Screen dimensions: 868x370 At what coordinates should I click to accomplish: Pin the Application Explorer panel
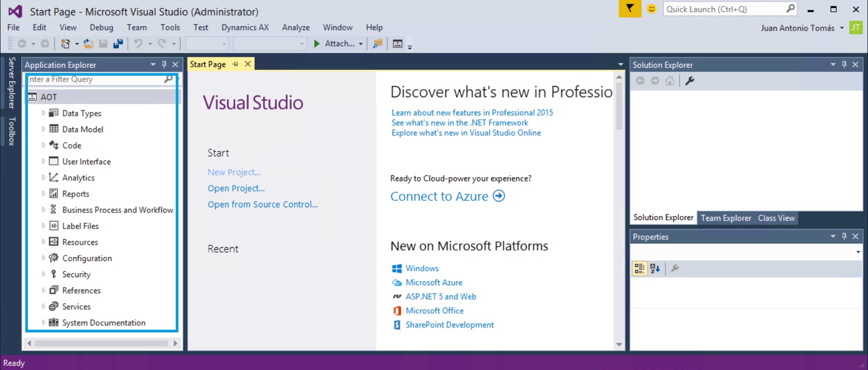click(x=164, y=64)
